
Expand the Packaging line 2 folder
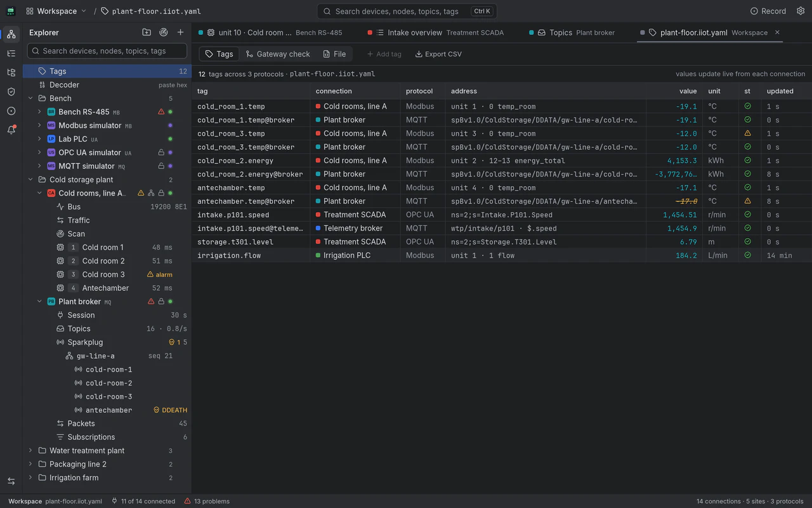pyautogui.click(x=30, y=464)
